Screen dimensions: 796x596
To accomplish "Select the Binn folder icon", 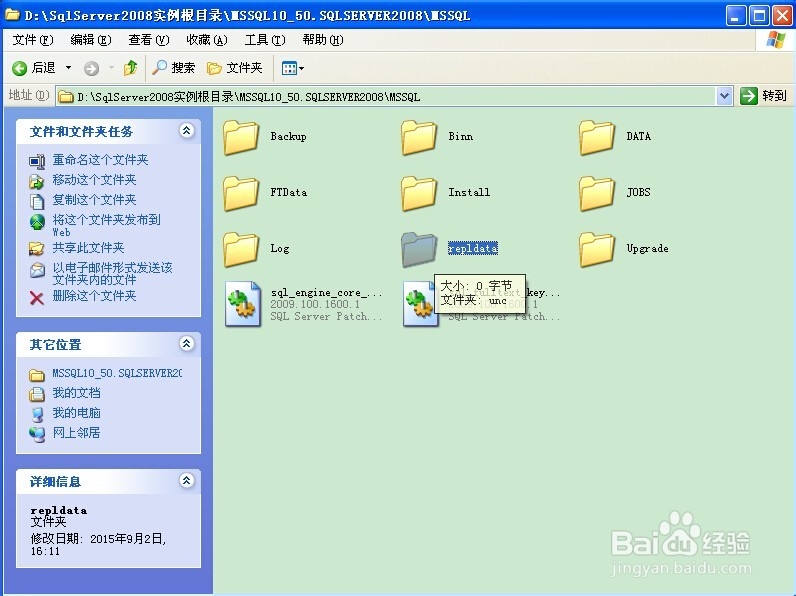I will coord(419,137).
